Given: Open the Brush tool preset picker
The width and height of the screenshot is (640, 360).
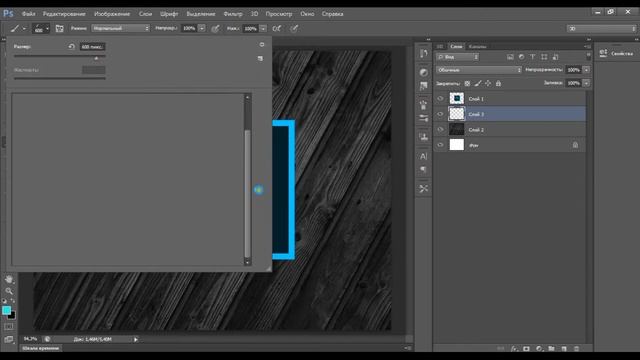Looking at the screenshot, I should (x=18, y=29).
